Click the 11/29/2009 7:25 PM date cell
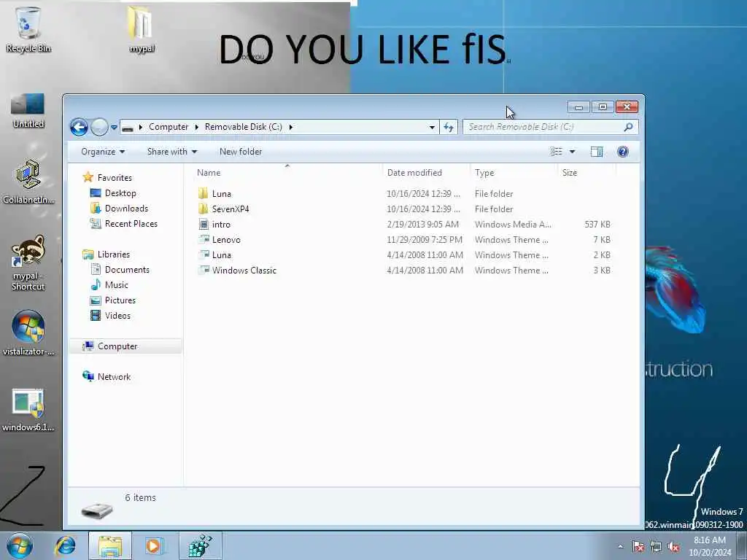The height and width of the screenshot is (560, 747). pos(424,239)
